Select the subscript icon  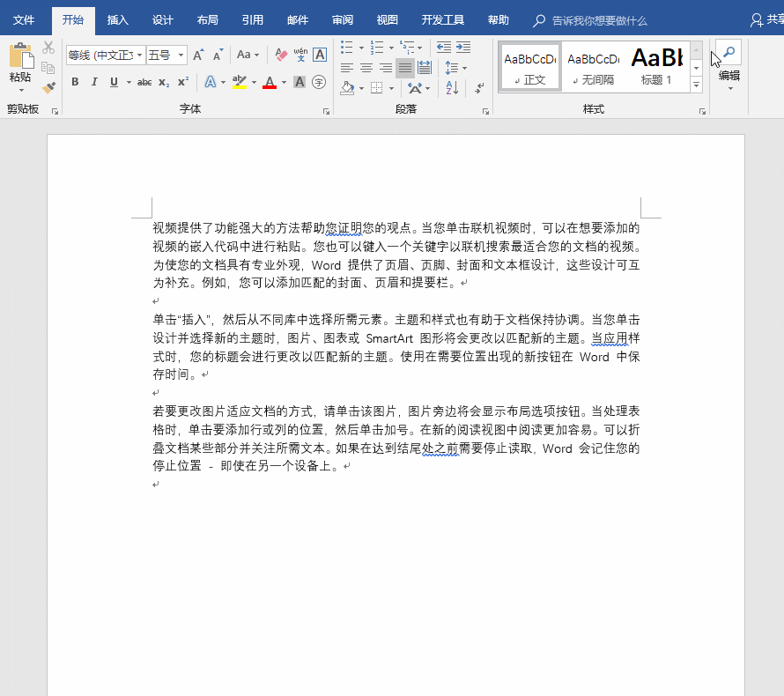click(162, 82)
